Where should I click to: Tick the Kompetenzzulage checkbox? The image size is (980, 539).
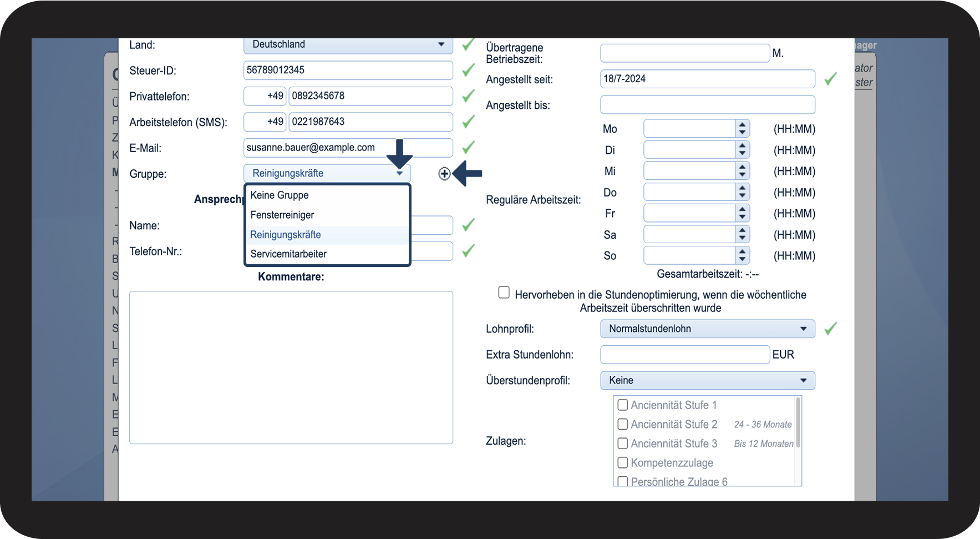623,462
